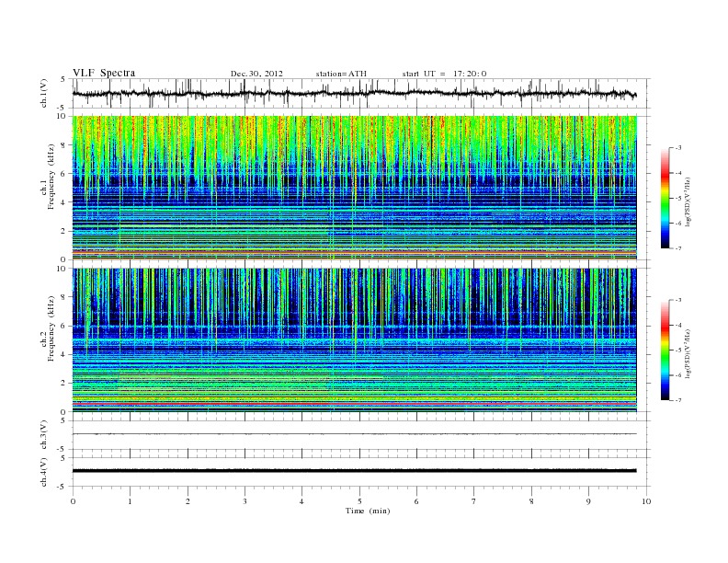The image size is (728, 563).
Task: Click the time axis tick label '0'
Action: click(x=73, y=501)
